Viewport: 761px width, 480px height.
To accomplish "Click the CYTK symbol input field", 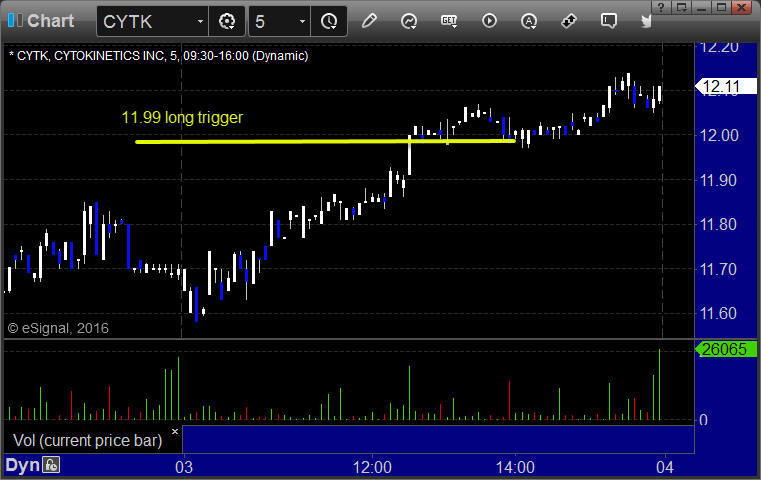I will click(x=146, y=21).
